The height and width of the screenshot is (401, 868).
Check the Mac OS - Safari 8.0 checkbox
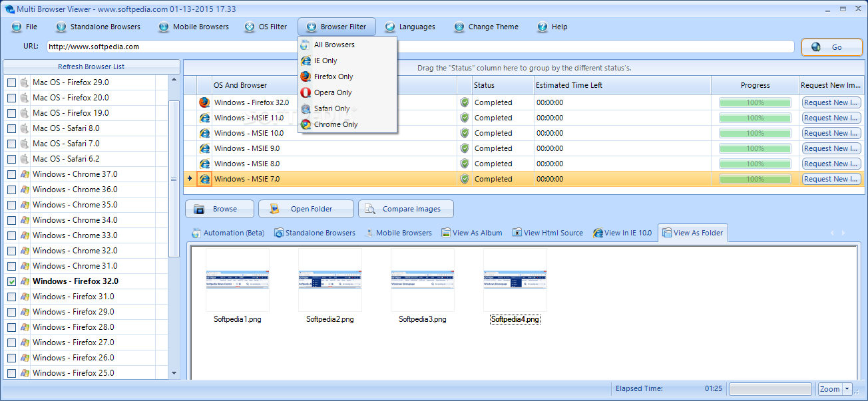[x=11, y=128]
